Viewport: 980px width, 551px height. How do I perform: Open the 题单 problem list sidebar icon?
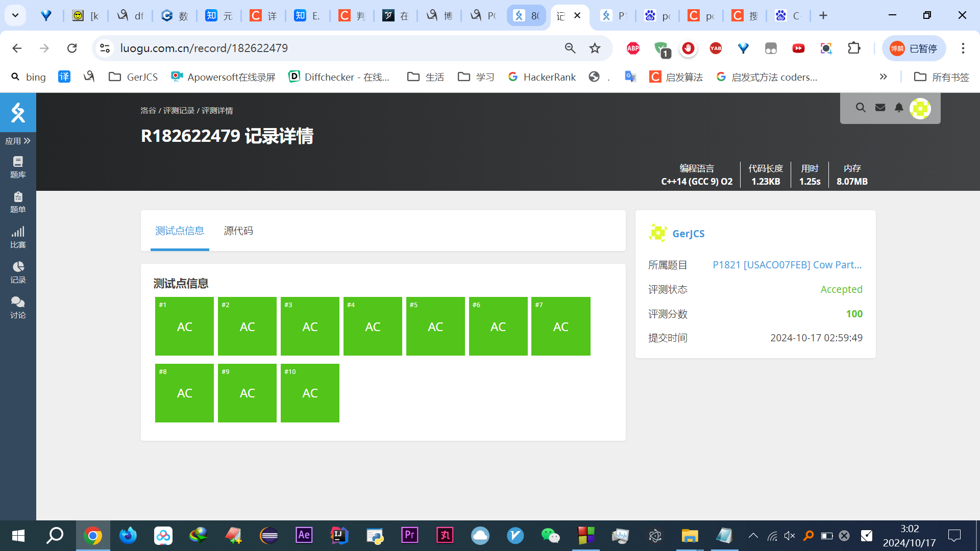coord(18,202)
